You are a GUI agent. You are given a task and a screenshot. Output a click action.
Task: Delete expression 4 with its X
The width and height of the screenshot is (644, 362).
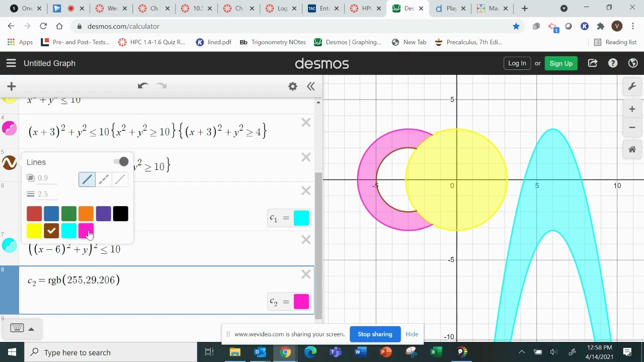306,123
